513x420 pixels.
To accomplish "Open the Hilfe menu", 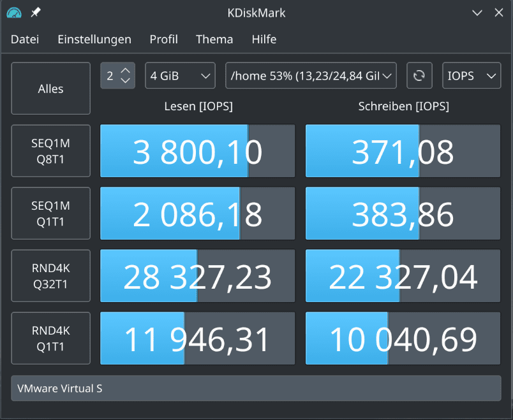I will (264, 40).
